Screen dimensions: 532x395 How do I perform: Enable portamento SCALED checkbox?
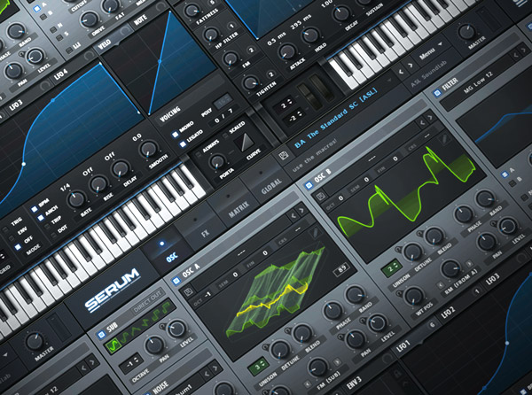pyautogui.click(x=224, y=136)
